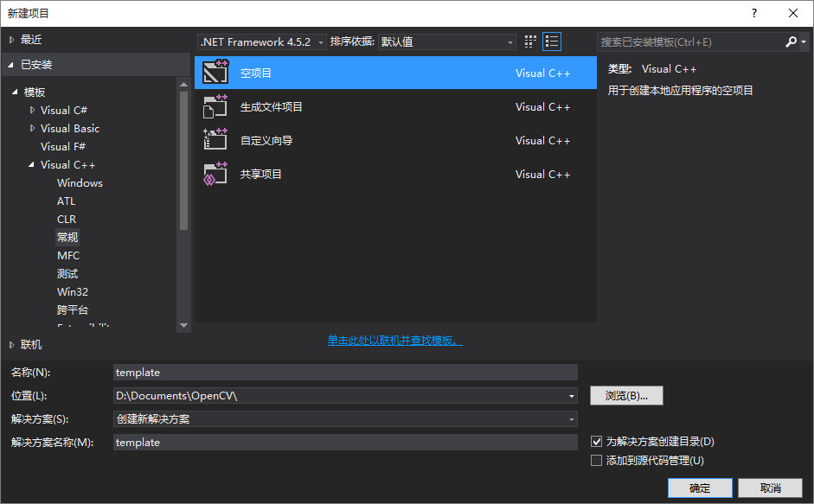The image size is (814, 504).
Task: Switch to small icons view
Action: pyautogui.click(x=529, y=41)
